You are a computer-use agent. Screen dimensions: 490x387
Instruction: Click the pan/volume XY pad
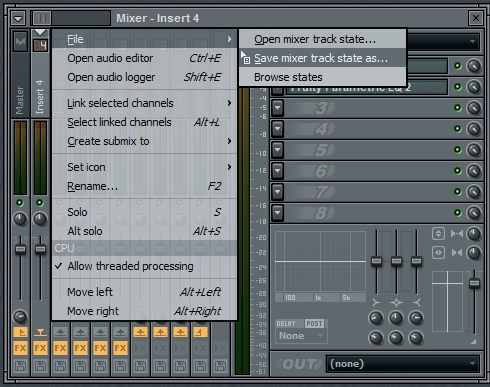click(x=447, y=301)
